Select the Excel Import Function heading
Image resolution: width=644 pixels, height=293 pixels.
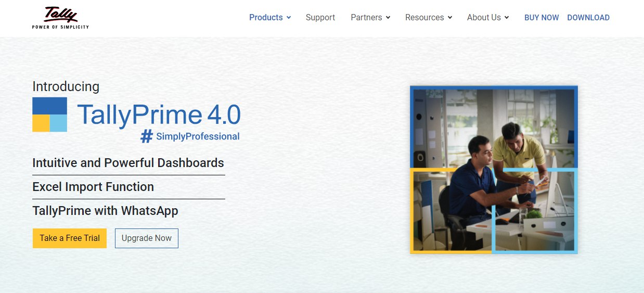pos(93,187)
